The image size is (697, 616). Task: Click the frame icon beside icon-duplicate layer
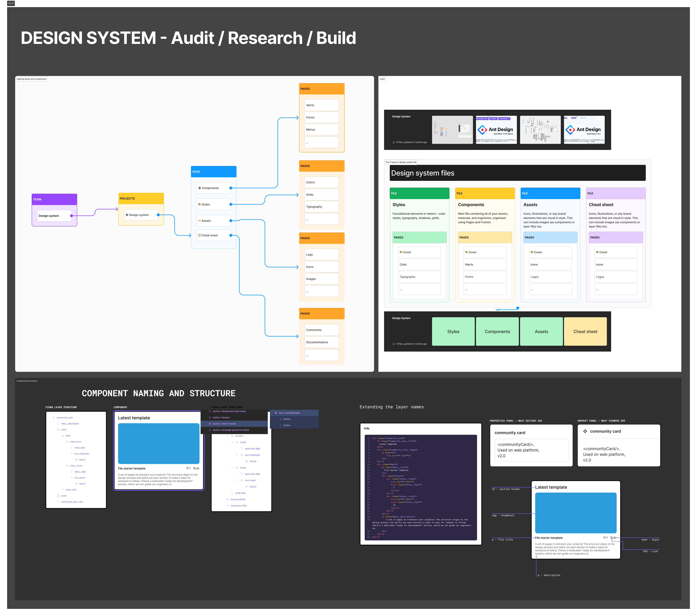242,455
